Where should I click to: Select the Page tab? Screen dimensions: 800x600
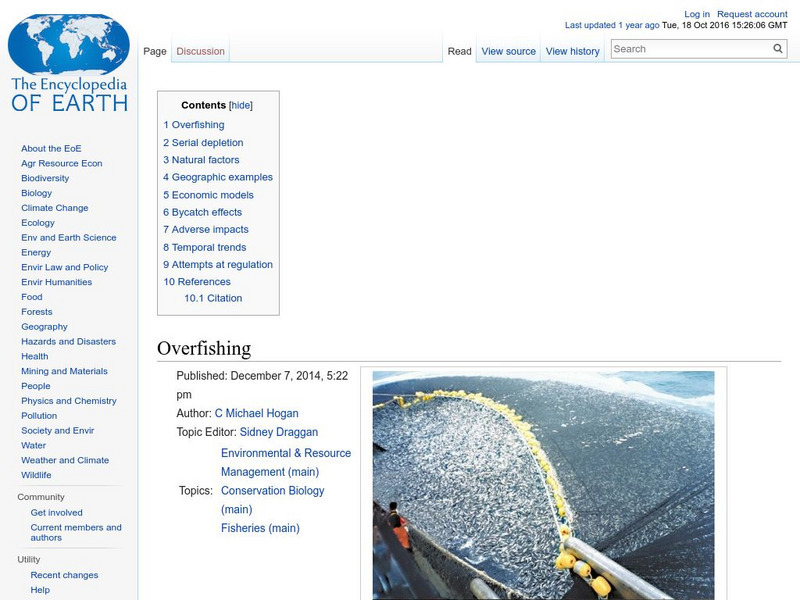[x=155, y=51]
